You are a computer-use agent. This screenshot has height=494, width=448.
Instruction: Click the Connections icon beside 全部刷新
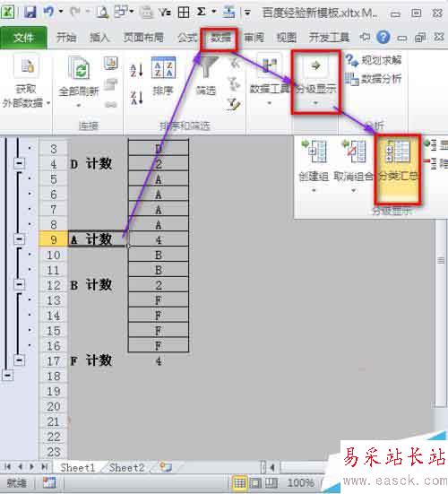111,64
